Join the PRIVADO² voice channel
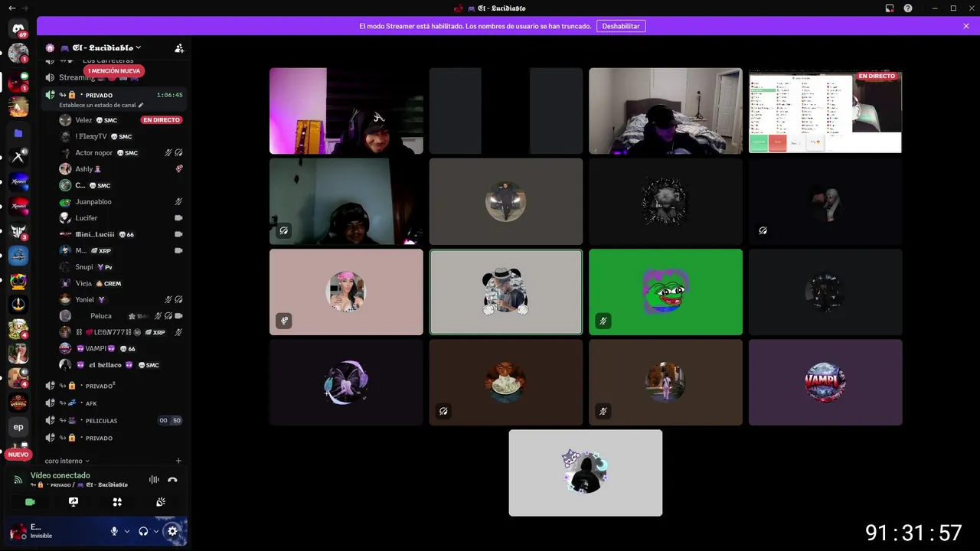The image size is (980, 551). tap(113, 386)
